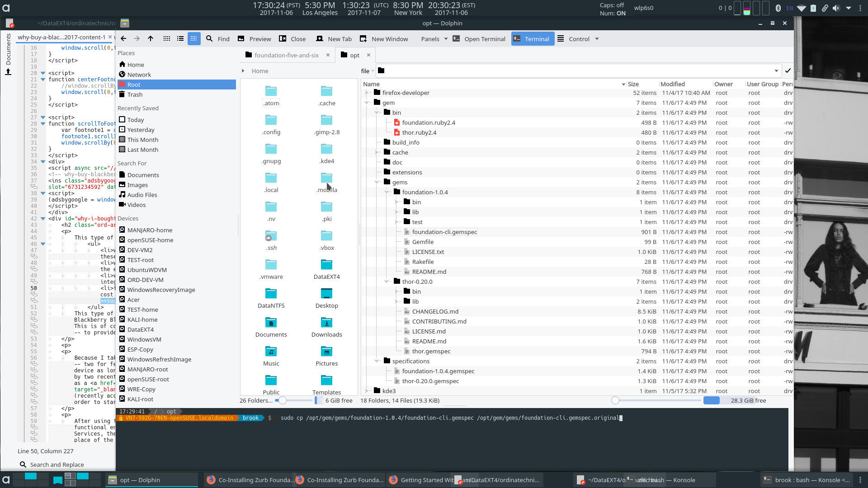Collapse the foundation-1.0.4 folder
868x488 pixels.
(x=387, y=192)
